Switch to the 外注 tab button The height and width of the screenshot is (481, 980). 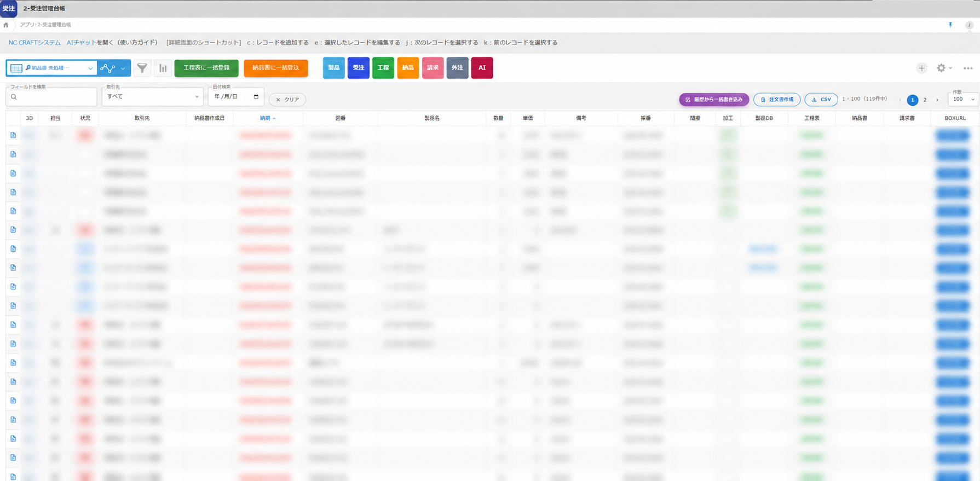(457, 68)
